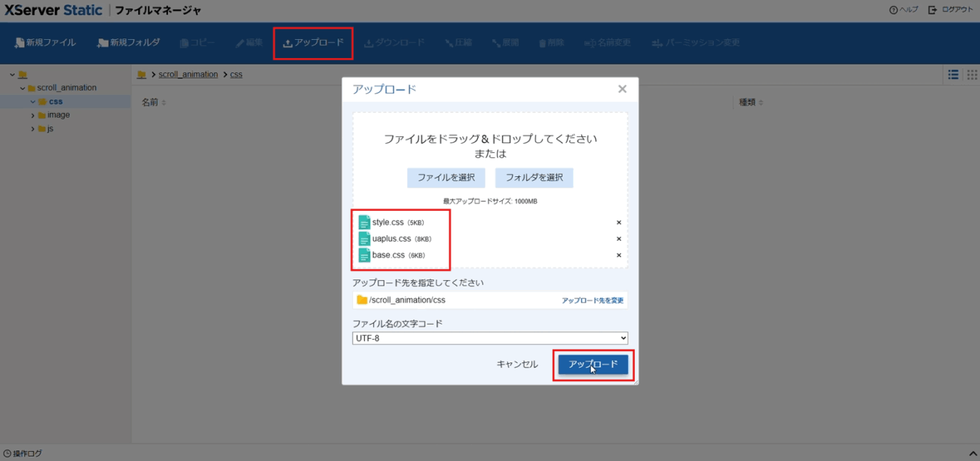
Task: Switch to list view icon
Action: [953, 75]
